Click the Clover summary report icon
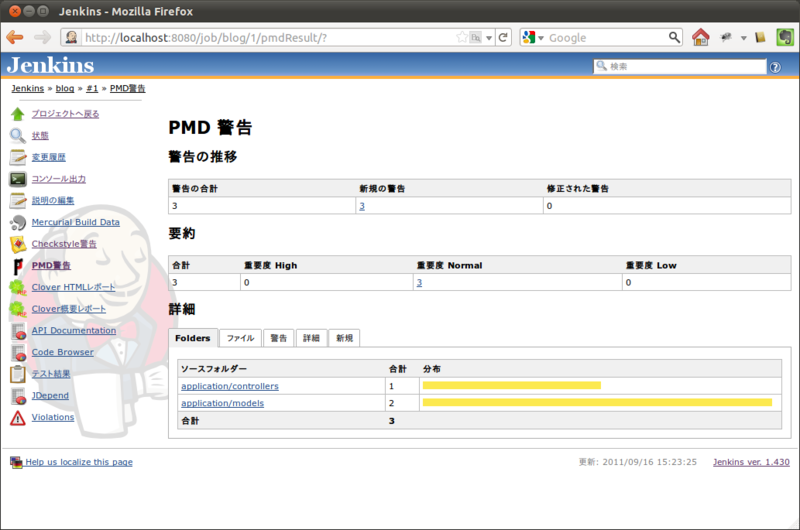The width and height of the screenshot is (800, 530). coord(18,309)
